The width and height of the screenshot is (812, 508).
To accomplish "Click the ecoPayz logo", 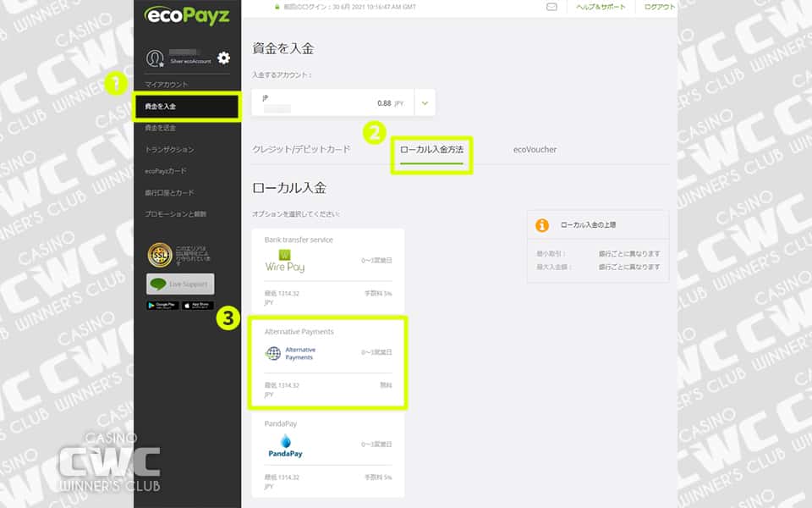I will (187, 15).
